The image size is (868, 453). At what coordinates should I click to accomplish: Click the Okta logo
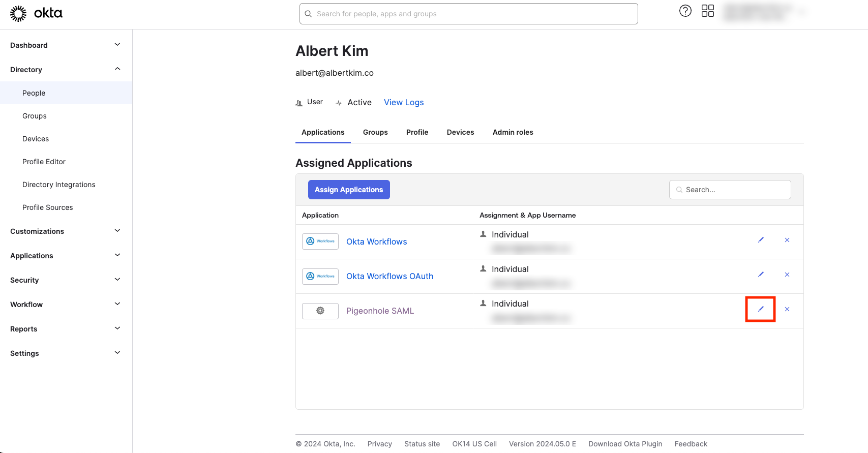(36, 14)
